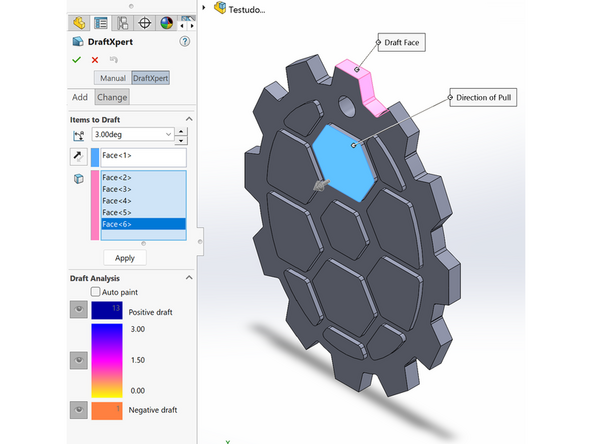Click the draft angle gradient color bar
Image resolution: width=592 pixels, height=444 pixels.
(107, 361)
